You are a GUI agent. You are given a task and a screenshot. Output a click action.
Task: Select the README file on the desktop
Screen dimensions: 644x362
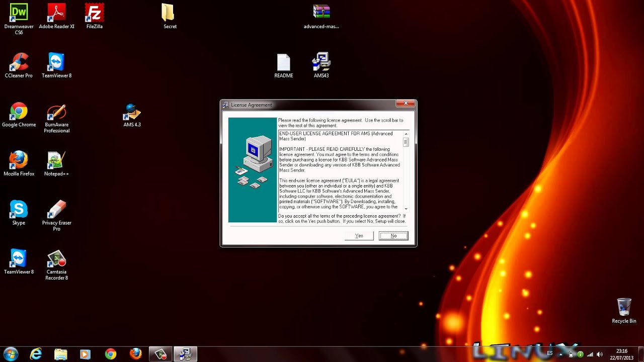coord(283,65)
